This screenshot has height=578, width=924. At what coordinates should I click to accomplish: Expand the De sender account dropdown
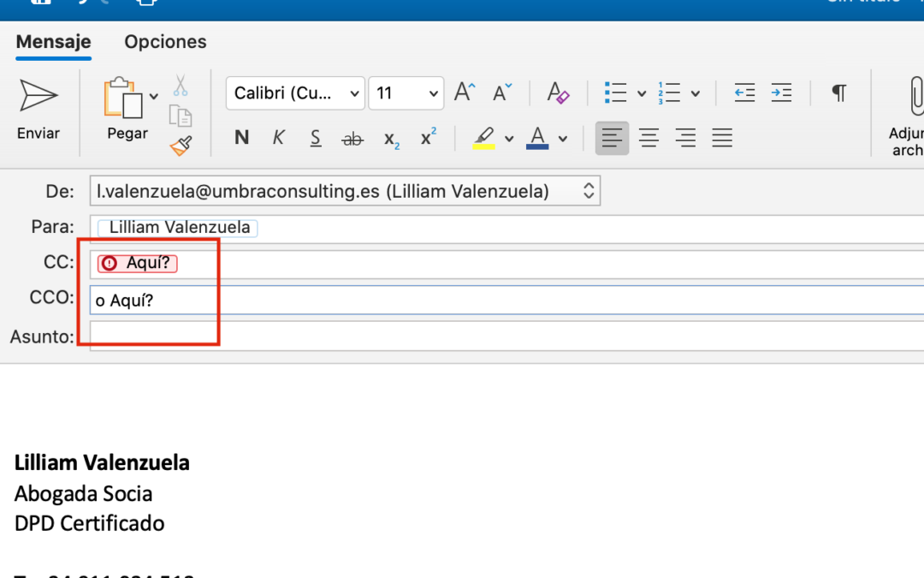pyautogui.click(x=588, y=192)
